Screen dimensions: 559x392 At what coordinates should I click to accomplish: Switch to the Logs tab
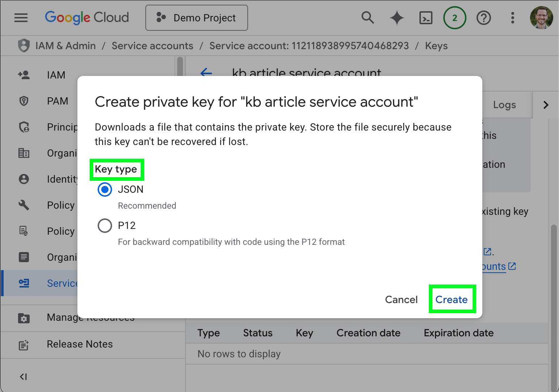[504, 105]
